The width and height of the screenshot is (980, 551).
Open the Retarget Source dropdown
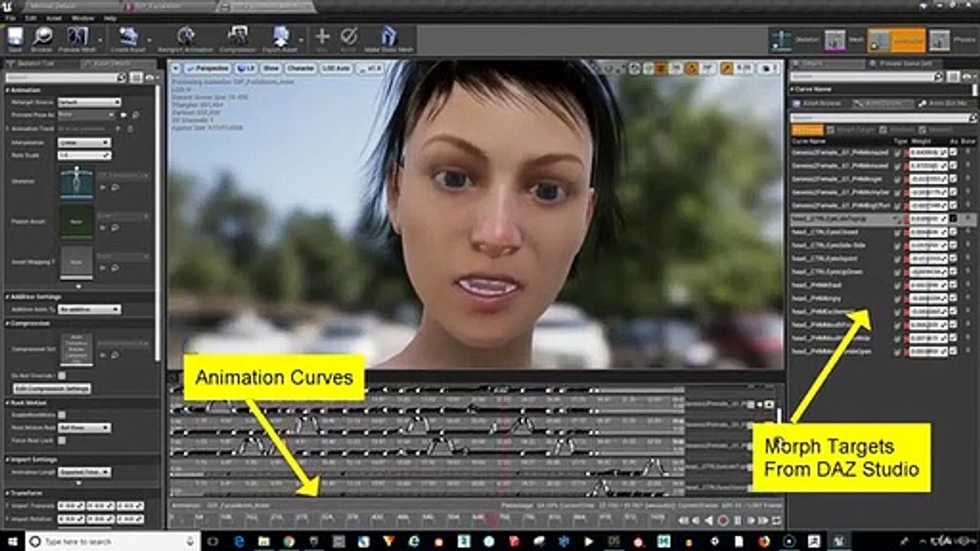(90, 102)
